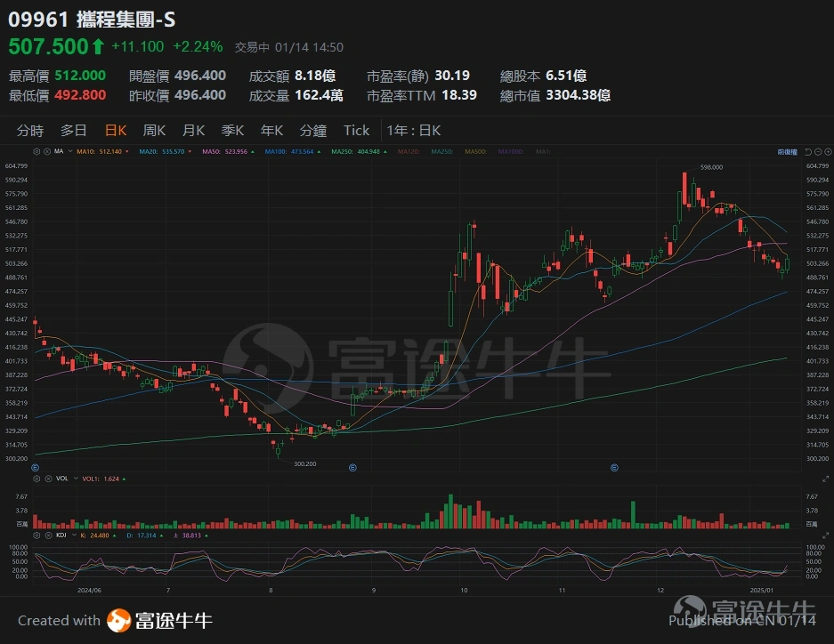Click the 2024/06 date axis label
The width and height of the screenshot is (834, 644).
coord(89,590)
